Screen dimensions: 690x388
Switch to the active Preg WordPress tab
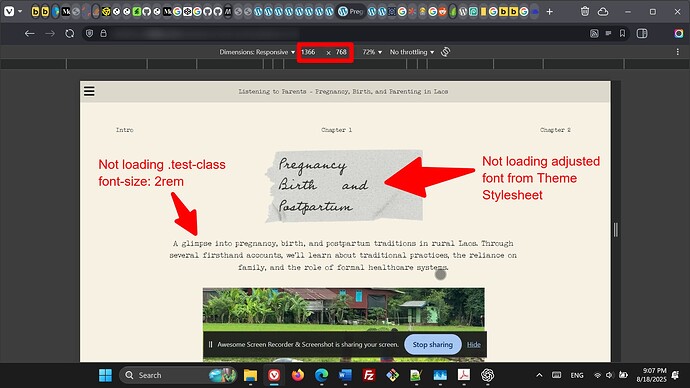(350, 12)
